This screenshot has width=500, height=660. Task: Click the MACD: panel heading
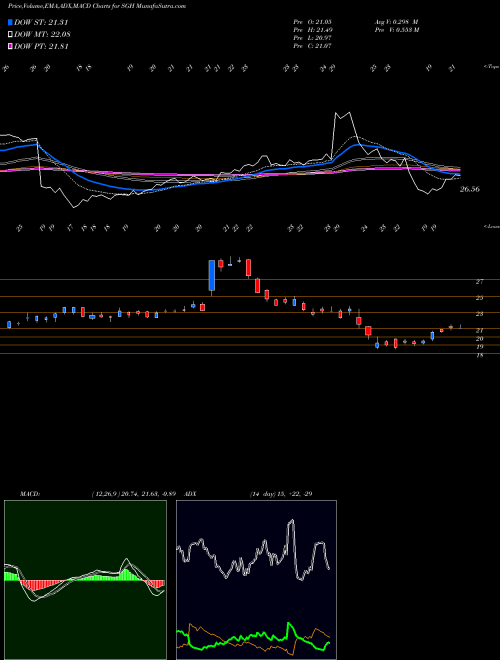(29, 494)
